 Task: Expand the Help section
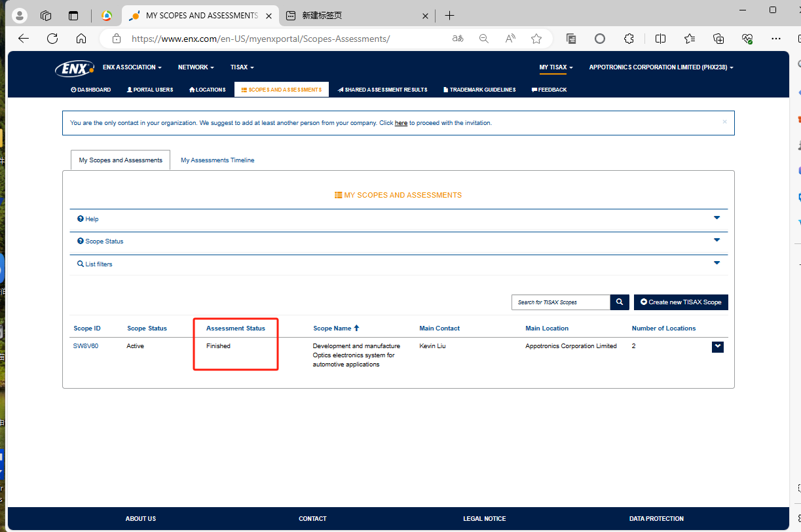click(399, 219)
